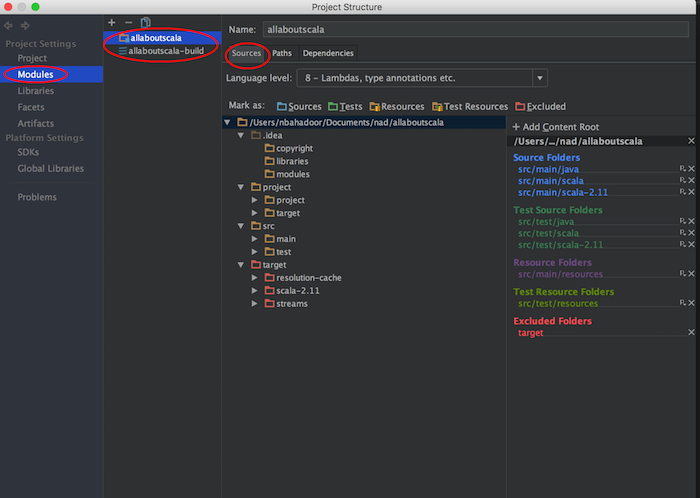
Task: Click the forward navigation arrow
Action: point(25,25)
